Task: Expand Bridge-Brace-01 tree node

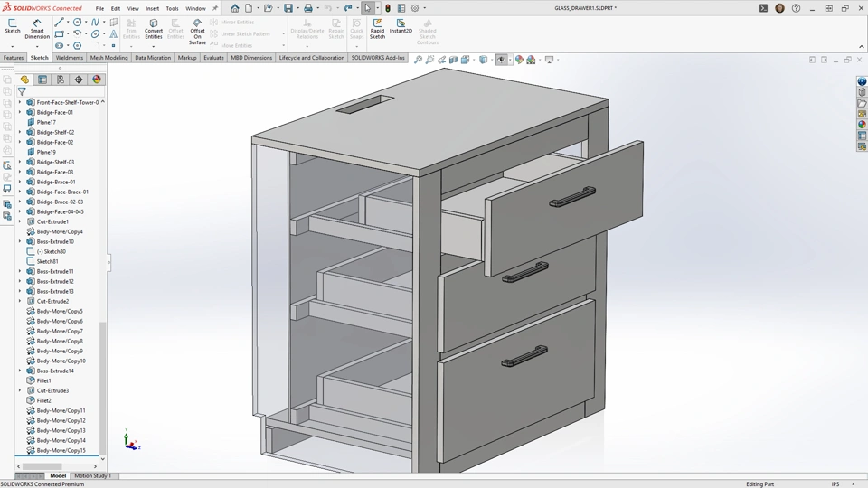Action: pyautogui.click(x=20, y=182)
